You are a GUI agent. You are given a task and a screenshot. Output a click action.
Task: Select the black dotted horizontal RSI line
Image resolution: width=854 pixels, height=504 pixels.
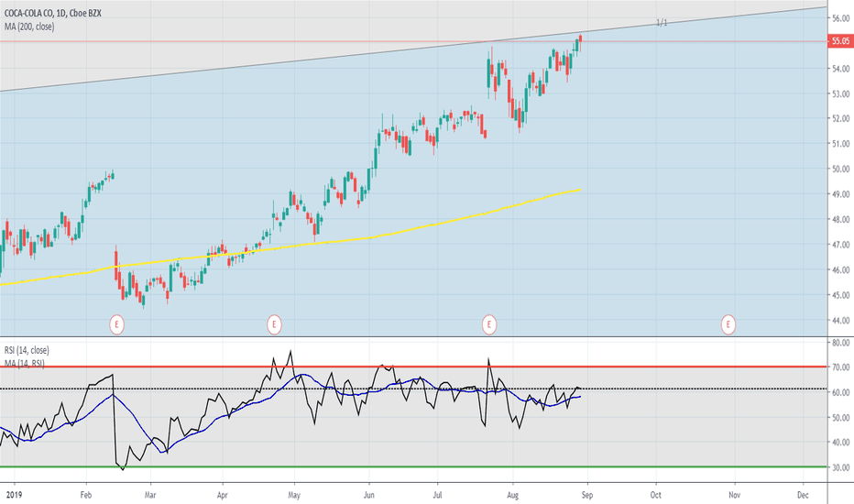(413, 389)
